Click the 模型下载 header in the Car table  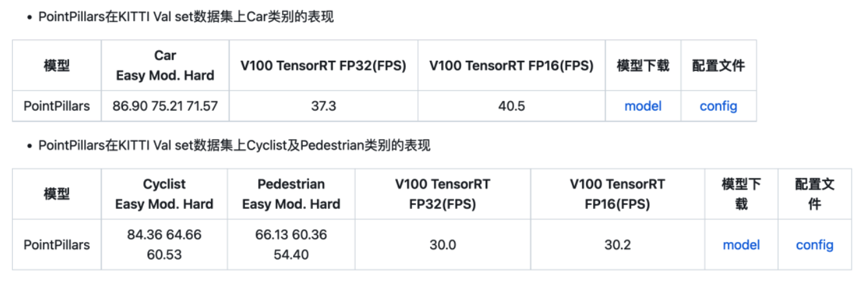[643, 65]
